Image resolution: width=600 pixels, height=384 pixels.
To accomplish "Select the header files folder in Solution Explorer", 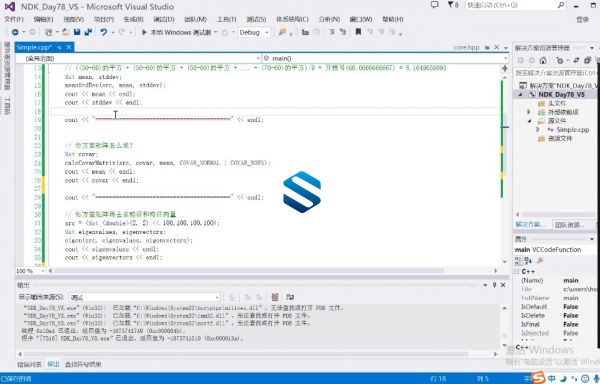I will pos(556,103).
